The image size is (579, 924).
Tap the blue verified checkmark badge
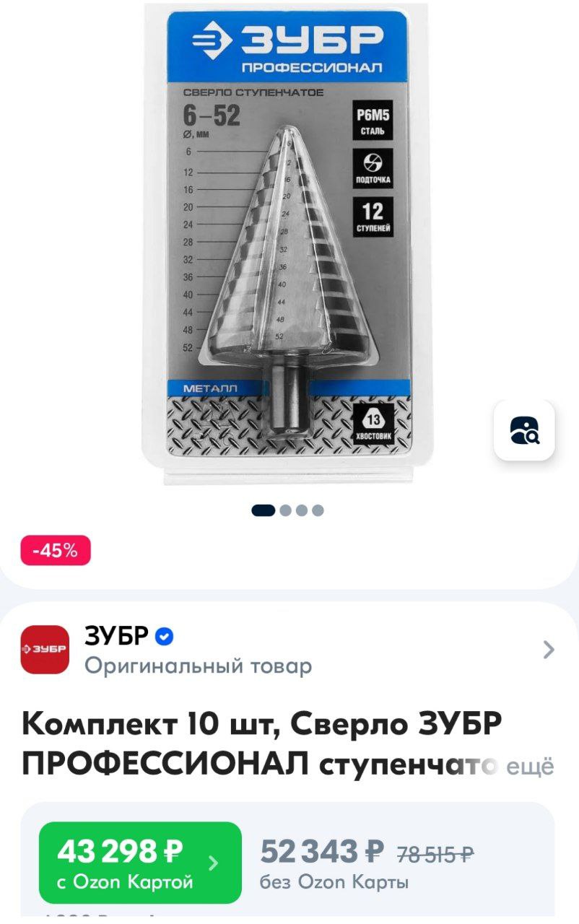click(165, 637)
